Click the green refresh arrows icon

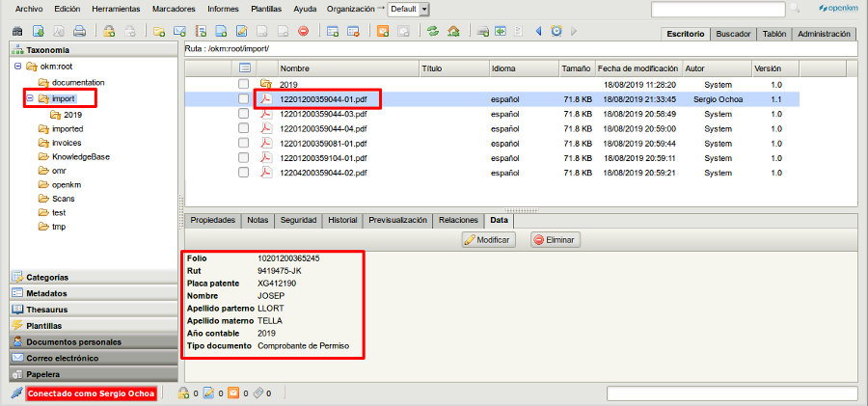(x=431, y=32)
